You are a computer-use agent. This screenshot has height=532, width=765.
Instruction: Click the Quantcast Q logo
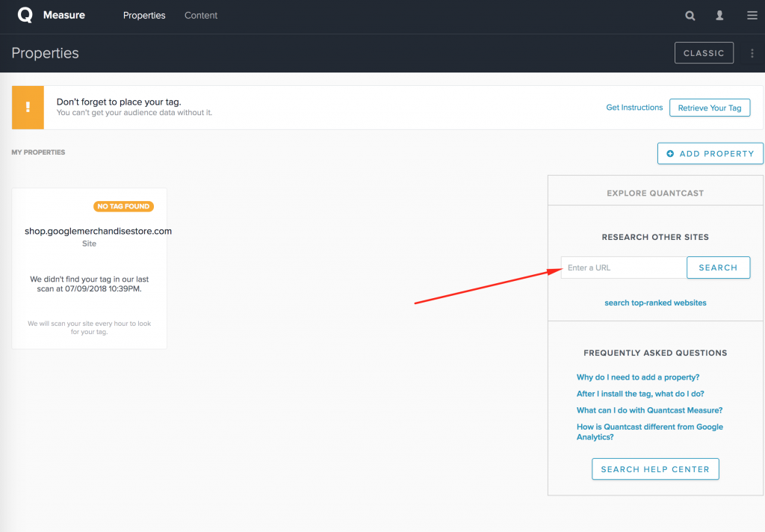(x=25, y=15)
